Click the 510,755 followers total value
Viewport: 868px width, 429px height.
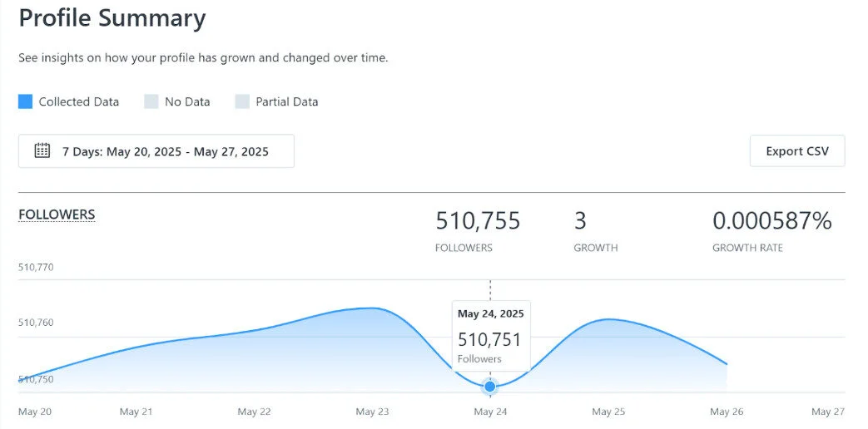point(478,220)
